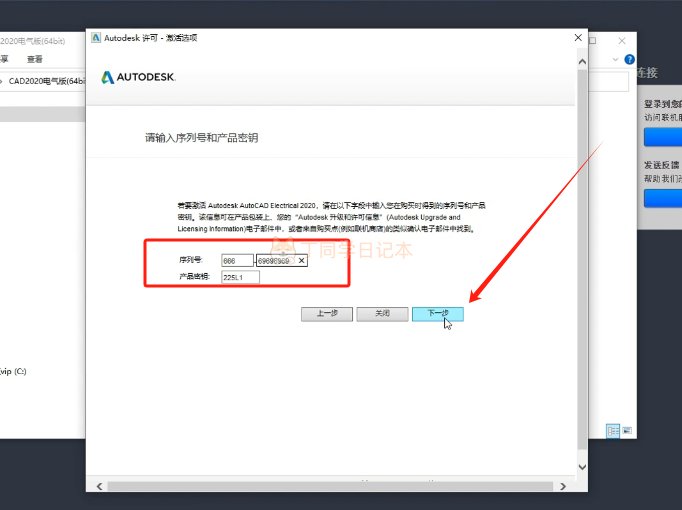Image resolution: width=682 pixels, height=510 pixels.
Task: Clear the serial number field using its X
Action: (301, 260)
